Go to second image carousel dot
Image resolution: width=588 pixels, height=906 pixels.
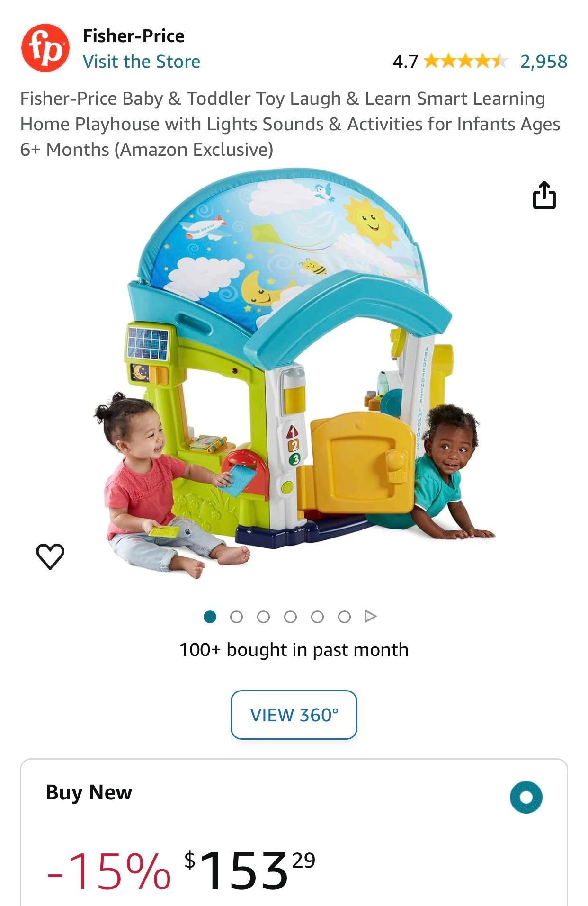(x=236, y=617)
